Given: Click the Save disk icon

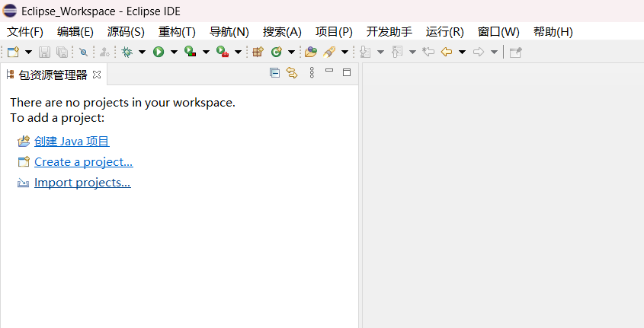Looking at the screenshot, I should [44, 52].
